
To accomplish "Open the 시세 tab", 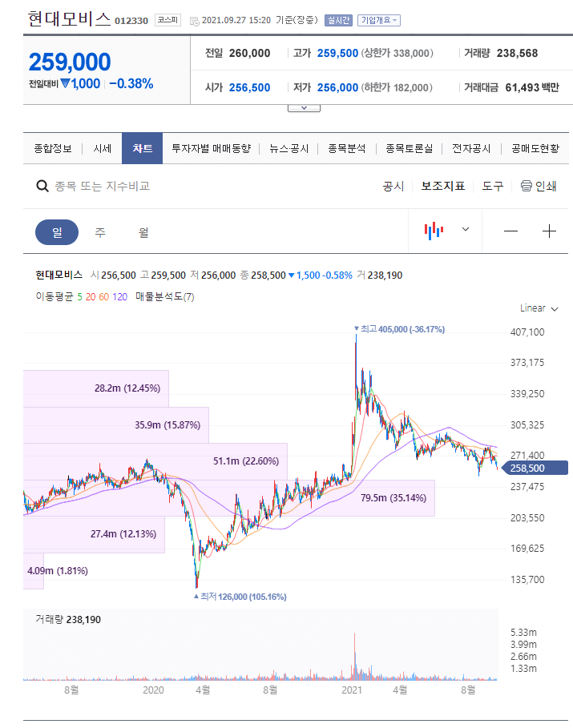I will (103, 149).
